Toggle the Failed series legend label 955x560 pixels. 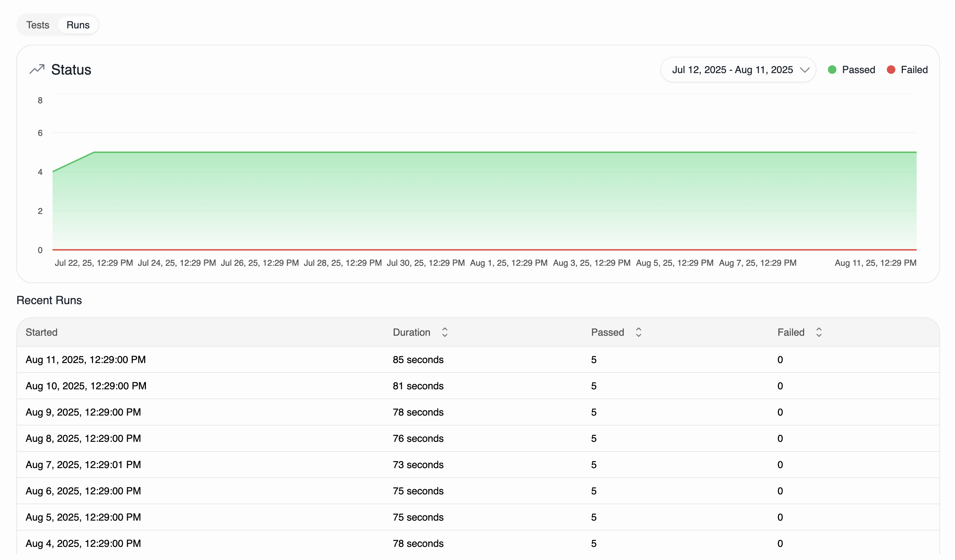coord(914,70)
